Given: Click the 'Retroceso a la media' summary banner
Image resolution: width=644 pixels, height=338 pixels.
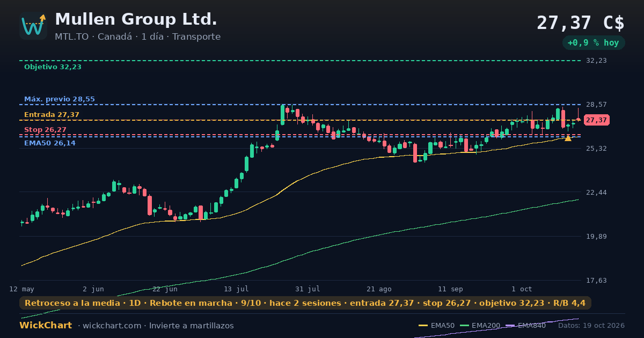Looking at the screenshot, I should (x=305, y=303).
